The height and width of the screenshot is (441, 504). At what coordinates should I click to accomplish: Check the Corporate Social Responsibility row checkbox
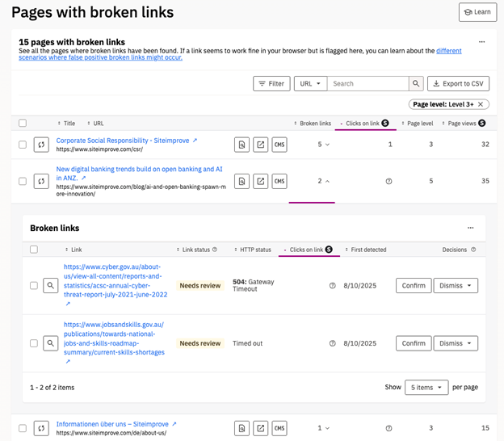coord(23,145)
